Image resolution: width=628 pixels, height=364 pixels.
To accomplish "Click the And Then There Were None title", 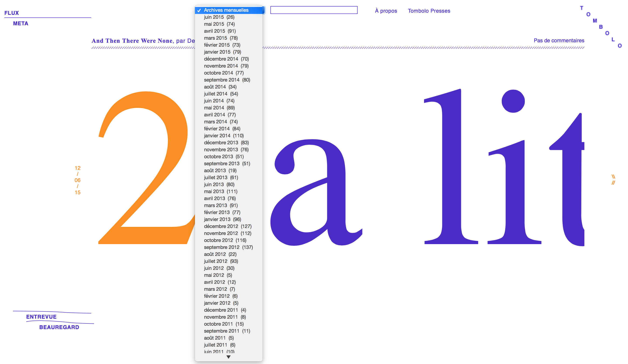I will (x=132, y=41).
